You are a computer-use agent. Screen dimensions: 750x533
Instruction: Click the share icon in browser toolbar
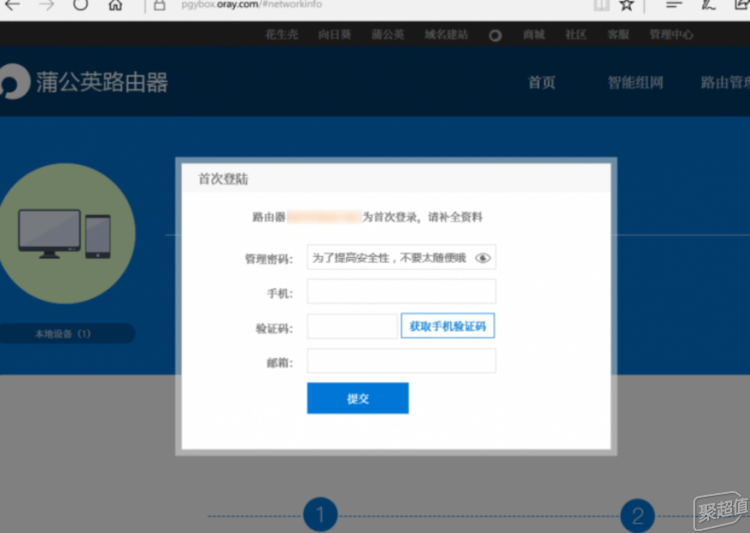click(741, 5)
